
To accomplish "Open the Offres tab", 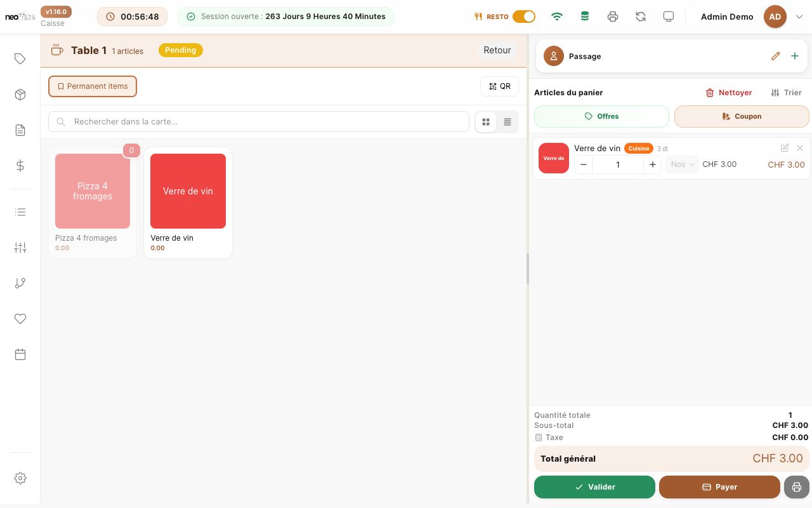I will (601, 116).
